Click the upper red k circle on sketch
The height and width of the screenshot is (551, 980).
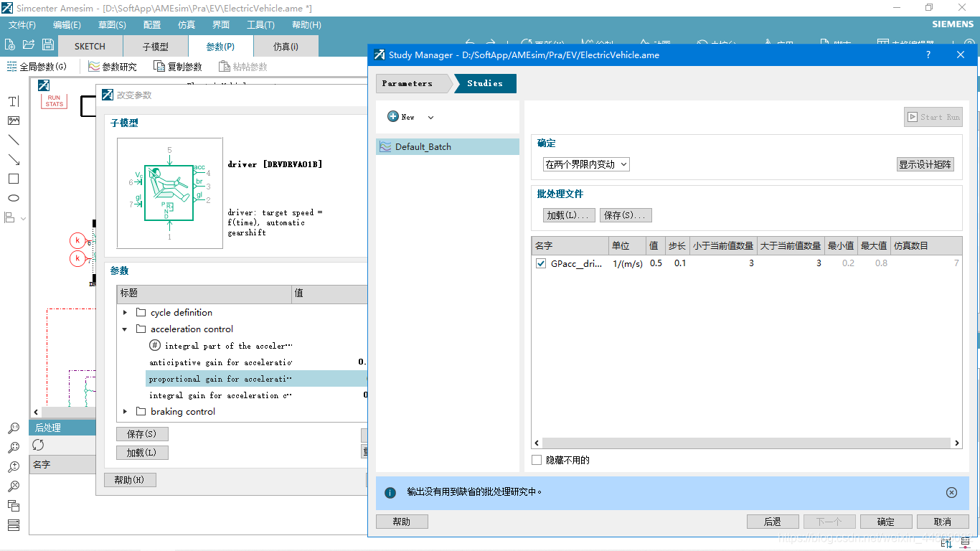pos(77,240)
